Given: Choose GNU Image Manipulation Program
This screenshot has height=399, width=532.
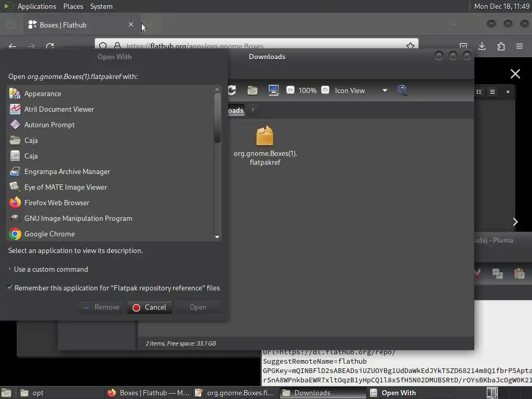Looking at the screenshot, I should (114, 219).
